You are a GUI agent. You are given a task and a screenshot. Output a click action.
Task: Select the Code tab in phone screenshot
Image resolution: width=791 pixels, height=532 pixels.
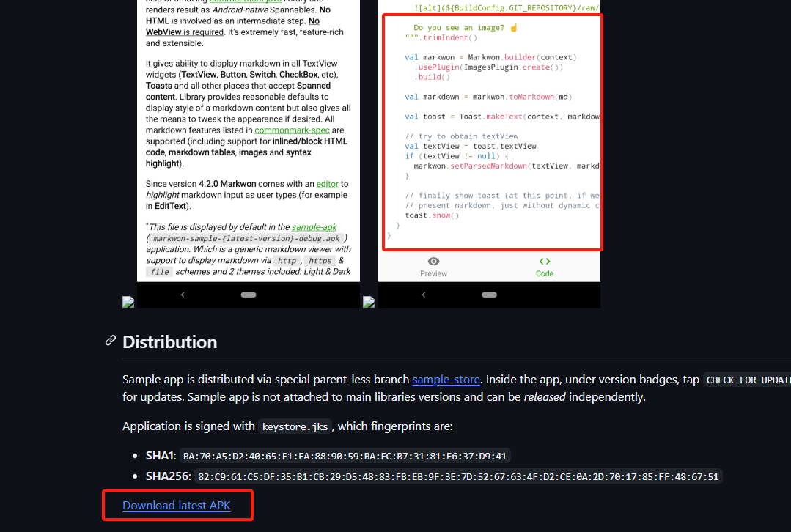point(545,267)
